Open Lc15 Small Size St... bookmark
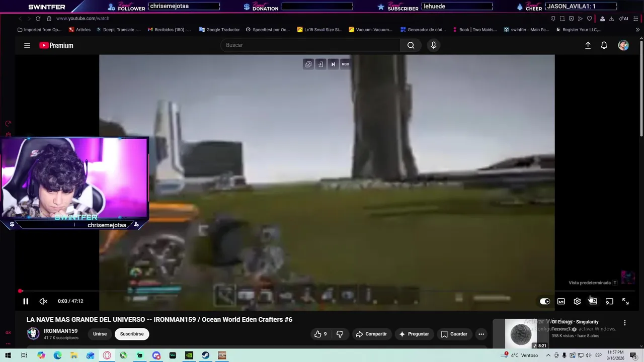Image resolution: width=644 pixels, height=362 pixels. [319, 30]
